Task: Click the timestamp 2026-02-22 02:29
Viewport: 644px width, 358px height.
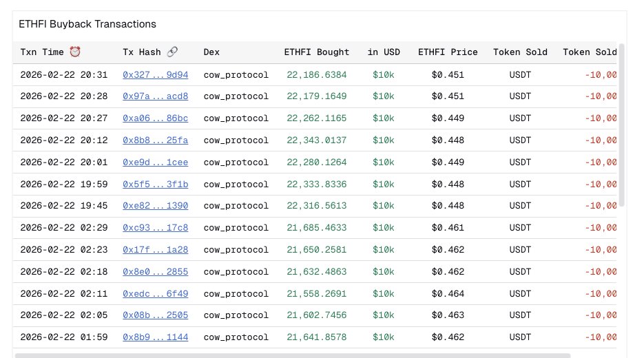Action: pyautogui.click(x=63, y=228)
